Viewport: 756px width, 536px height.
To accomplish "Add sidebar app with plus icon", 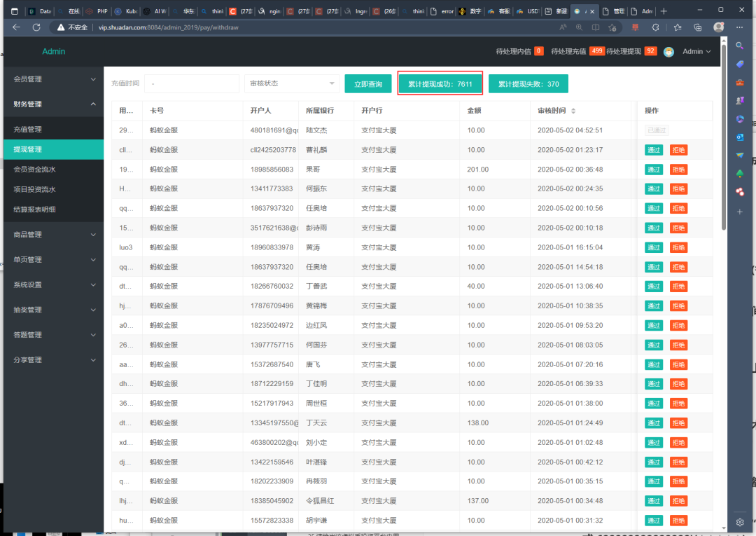I will (740, 212).
